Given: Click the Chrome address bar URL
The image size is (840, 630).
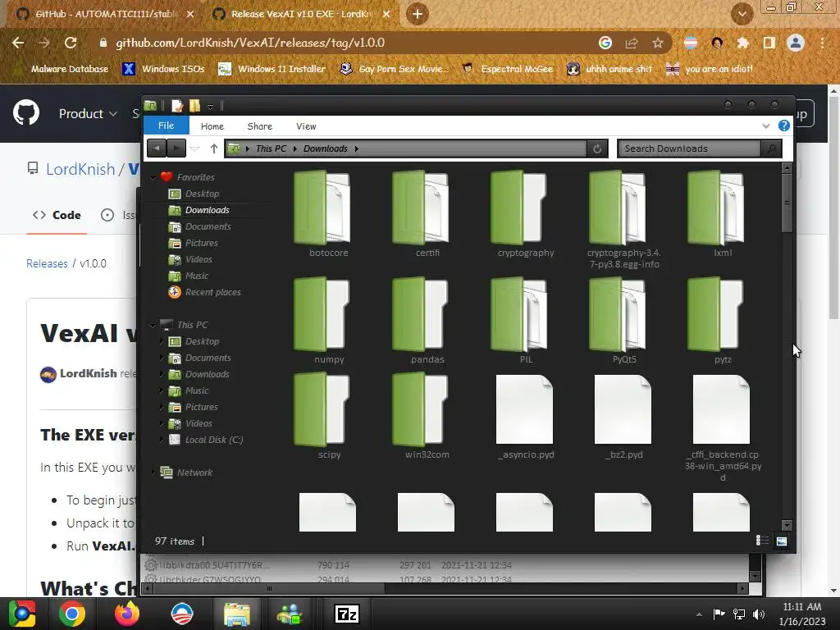Looking at the screenshot, I should click(250, 43).
